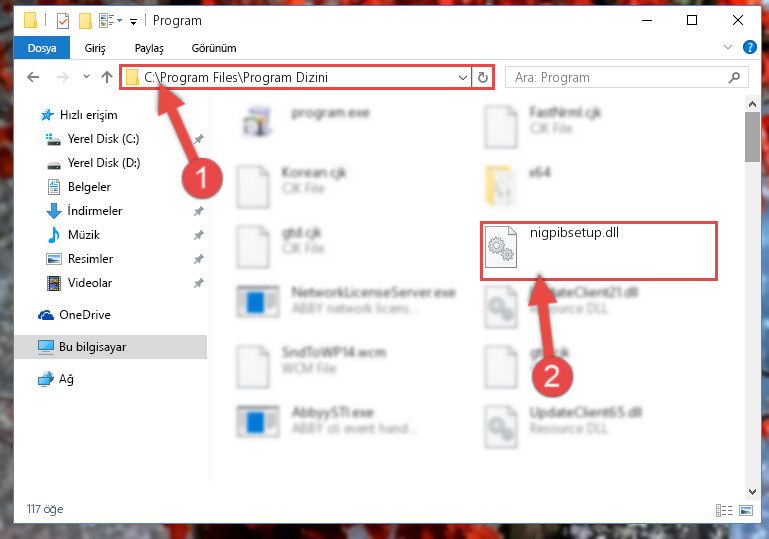Open the Videolar folder
769x539 pixels.
point(78,283)
